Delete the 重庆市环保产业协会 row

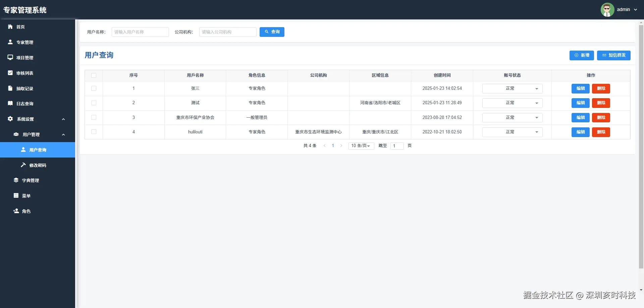[601, 118]
